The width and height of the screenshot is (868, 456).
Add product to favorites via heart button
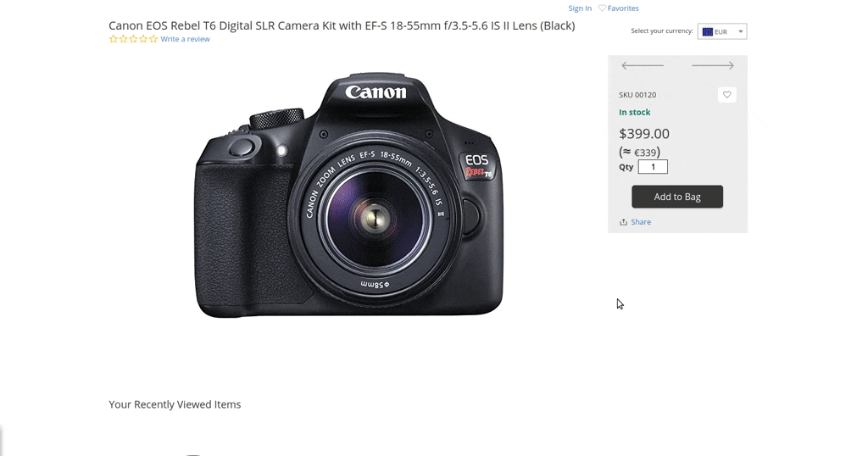(726, 95)
